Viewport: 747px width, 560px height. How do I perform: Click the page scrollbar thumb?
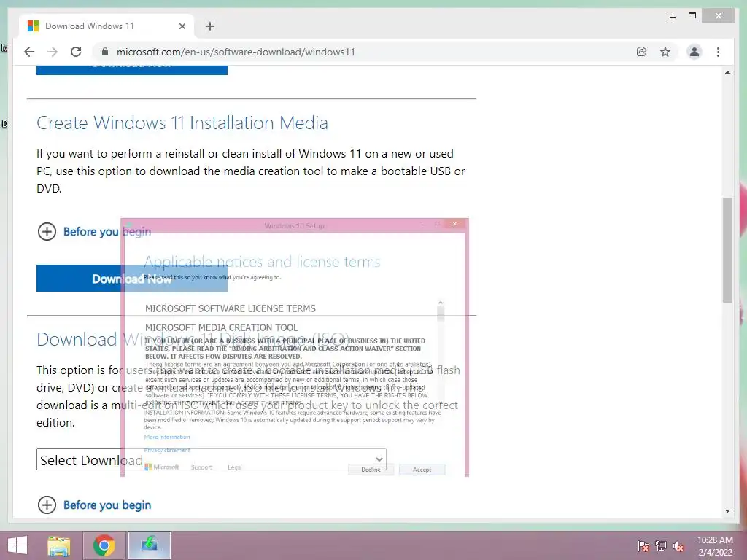point(727,250)
